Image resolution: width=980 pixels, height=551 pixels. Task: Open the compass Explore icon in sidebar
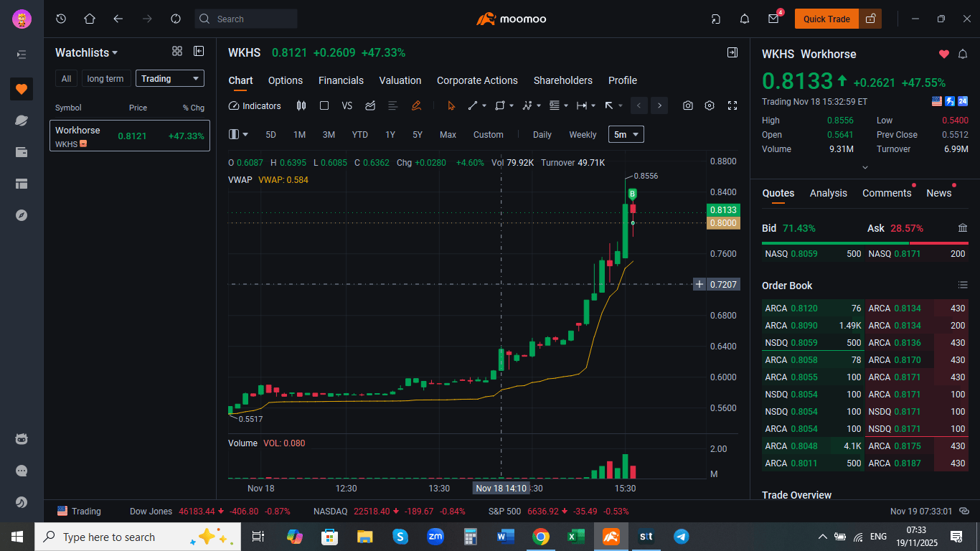(x=22, y=215)
